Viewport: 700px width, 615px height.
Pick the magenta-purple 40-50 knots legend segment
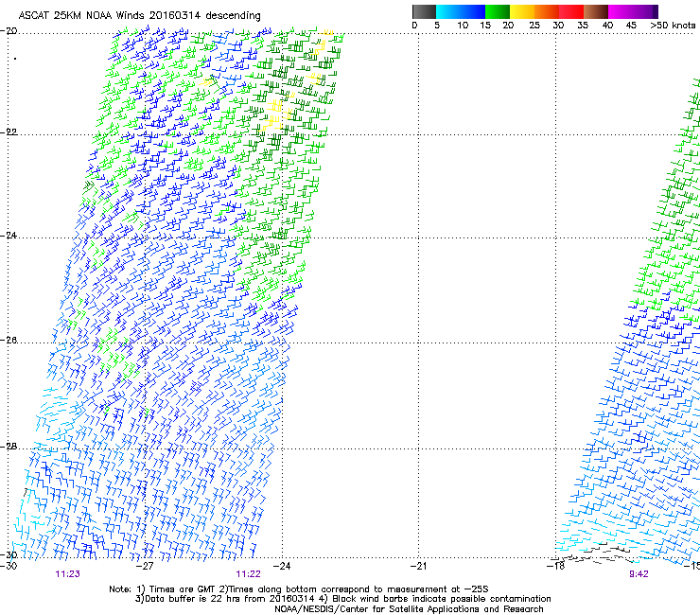point(633,11)
